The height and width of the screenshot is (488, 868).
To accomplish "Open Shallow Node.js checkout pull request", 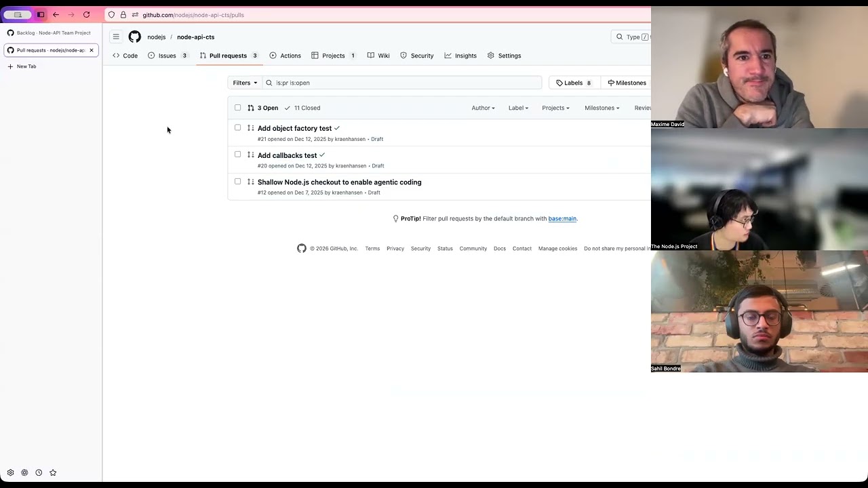I will (x=339, y=182).
